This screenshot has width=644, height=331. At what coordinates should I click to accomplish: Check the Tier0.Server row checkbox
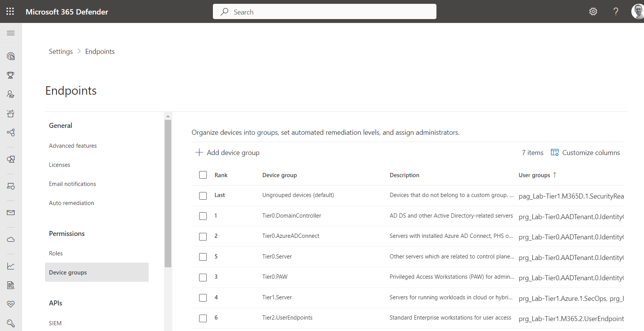point(203,257)
